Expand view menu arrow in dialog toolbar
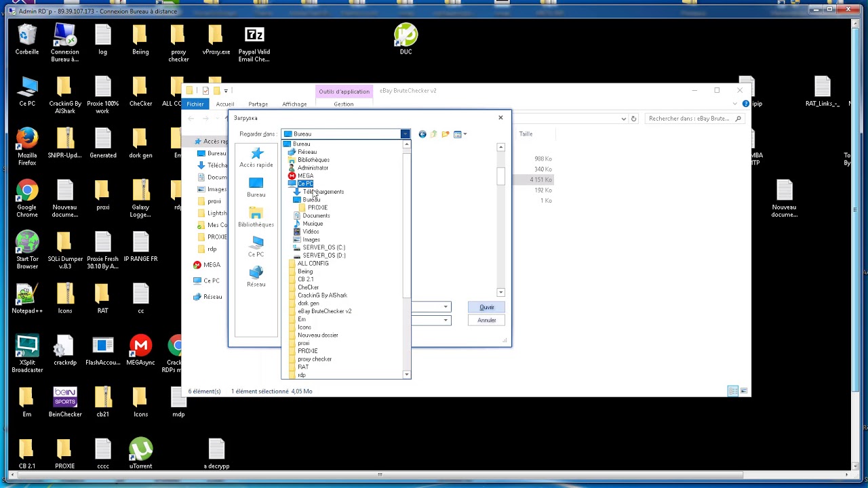The image size is (868, 488). click(465, 134)
